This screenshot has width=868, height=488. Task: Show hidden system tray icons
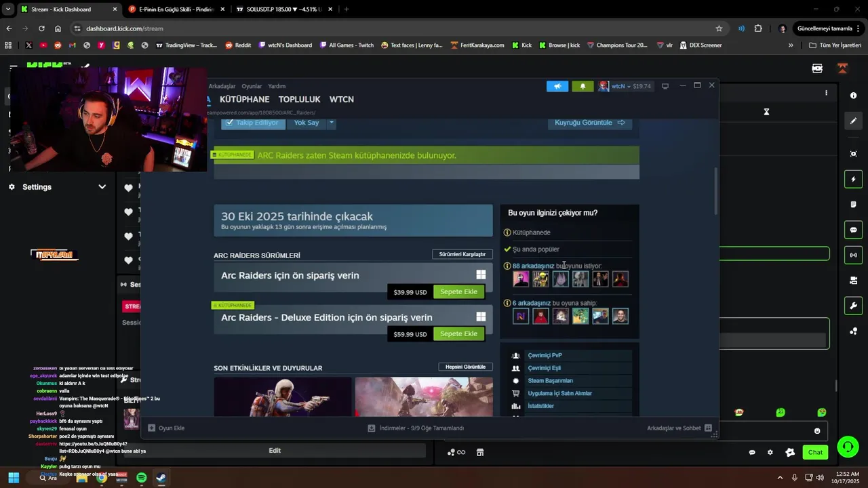780,478
